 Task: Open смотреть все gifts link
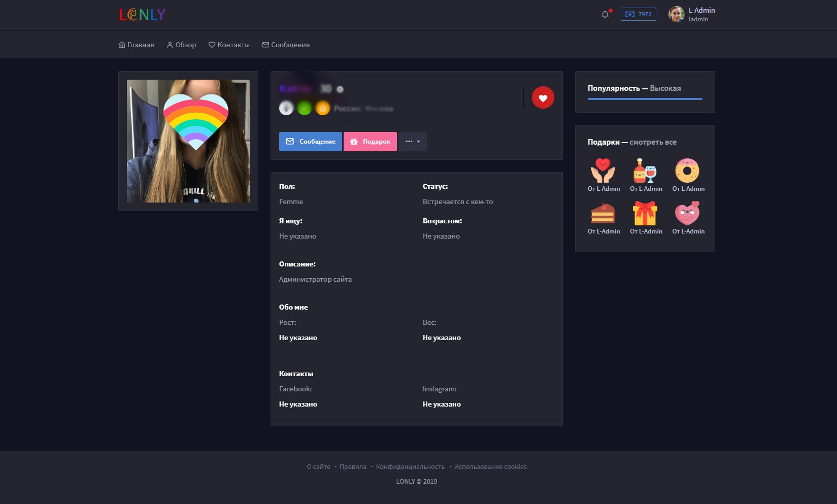pos(653,142)
